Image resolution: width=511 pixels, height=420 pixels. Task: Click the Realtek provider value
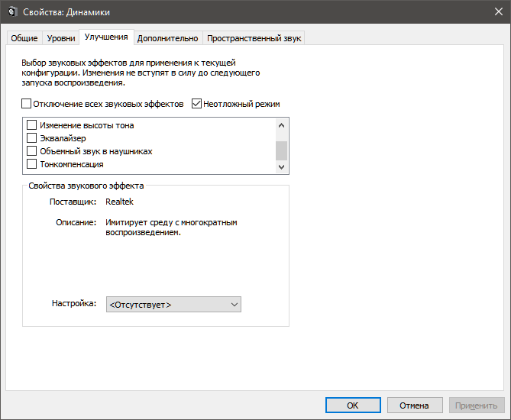[x=119, y=202]
